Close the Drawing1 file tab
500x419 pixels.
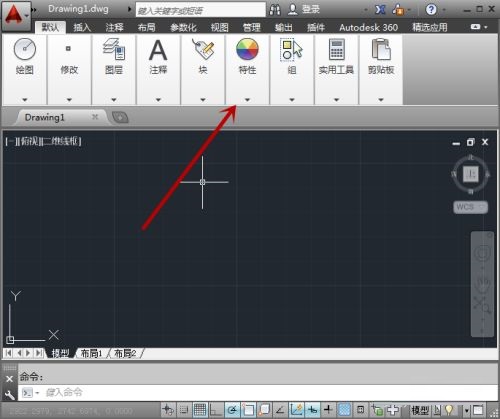[95, 117]
